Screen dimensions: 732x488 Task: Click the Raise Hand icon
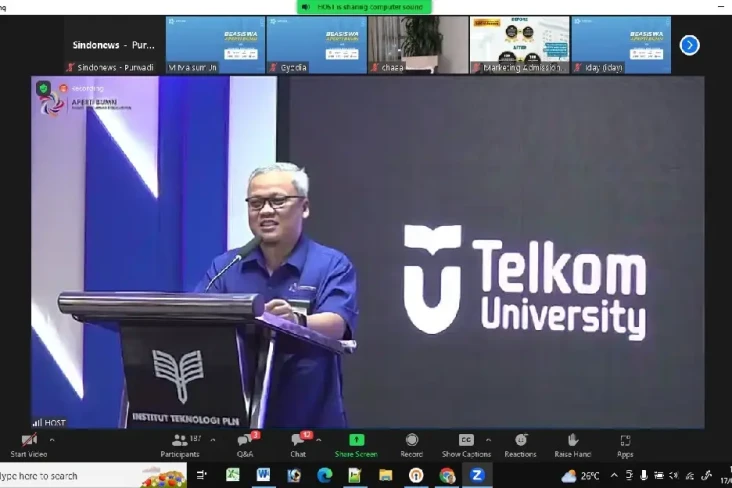(573, 440)
